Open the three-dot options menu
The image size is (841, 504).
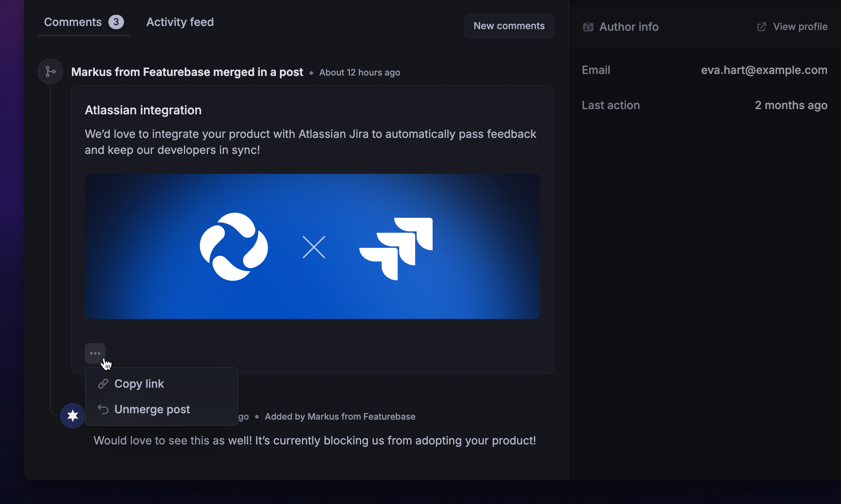pos(95,353)
